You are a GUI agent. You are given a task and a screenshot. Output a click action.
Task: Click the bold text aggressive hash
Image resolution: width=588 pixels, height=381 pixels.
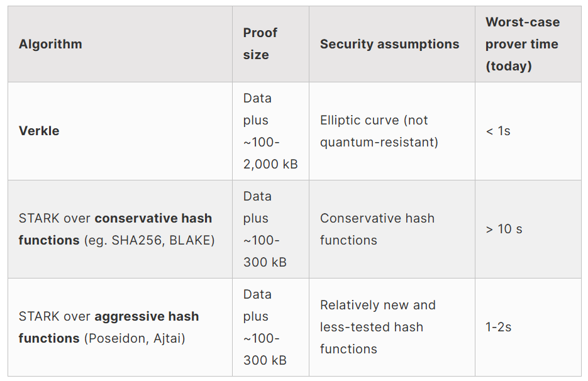147,316
